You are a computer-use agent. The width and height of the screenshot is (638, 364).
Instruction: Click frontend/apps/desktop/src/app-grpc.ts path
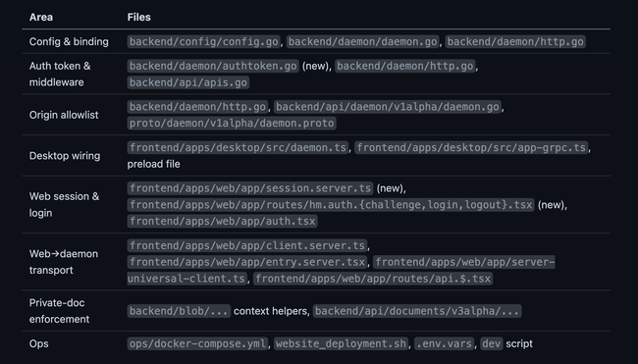point(471,147)
